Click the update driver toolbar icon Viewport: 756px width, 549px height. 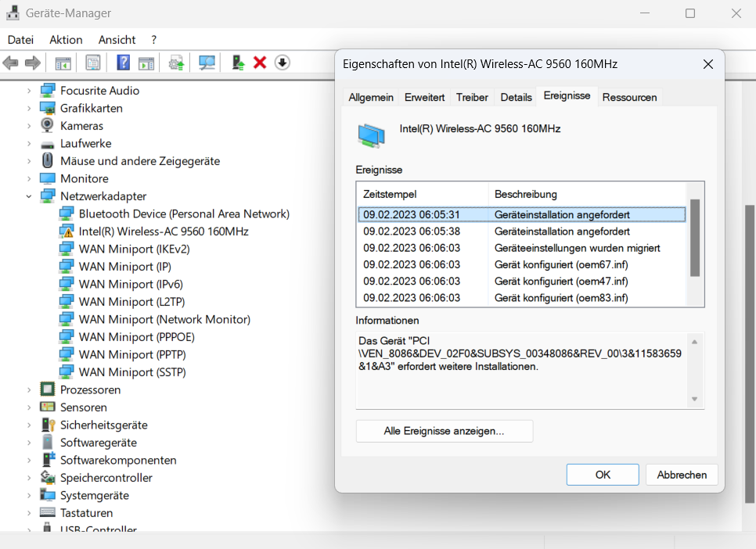pyautogui.click(x=176, y=63)
